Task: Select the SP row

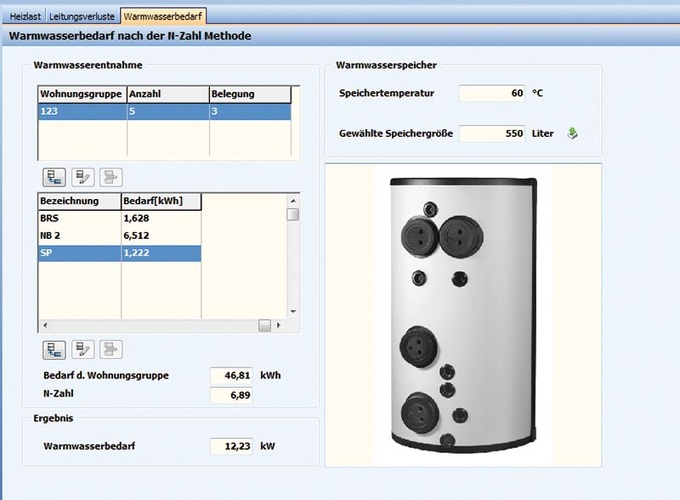Action: tap(120, 253)
